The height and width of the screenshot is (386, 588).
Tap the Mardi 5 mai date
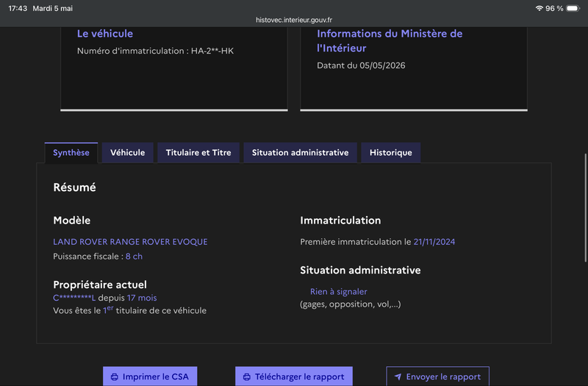click(x=52, y=8)
